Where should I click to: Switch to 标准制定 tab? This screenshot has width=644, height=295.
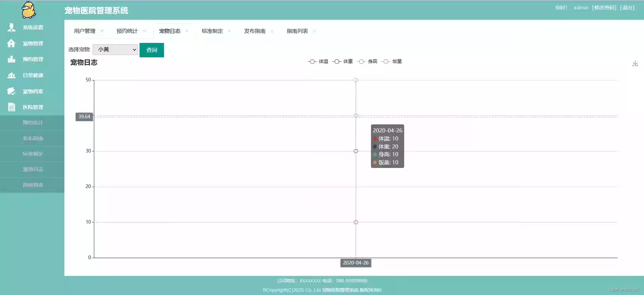212,31
